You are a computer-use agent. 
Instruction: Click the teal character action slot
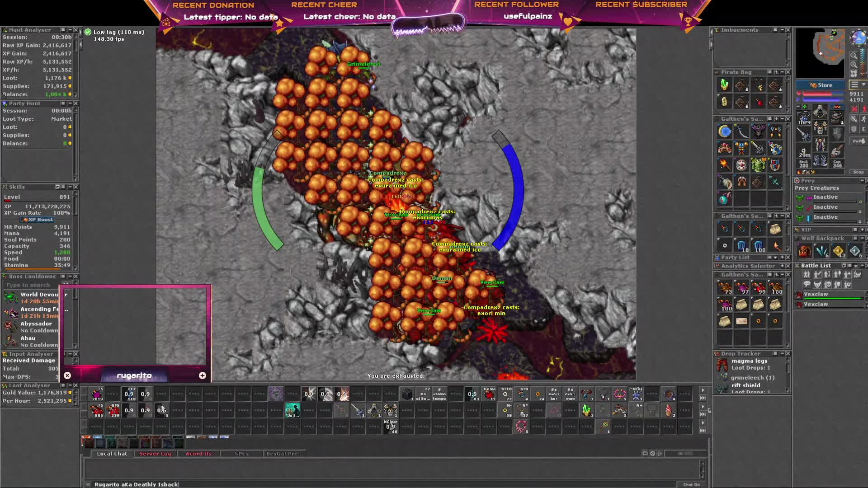click(292, 410)
